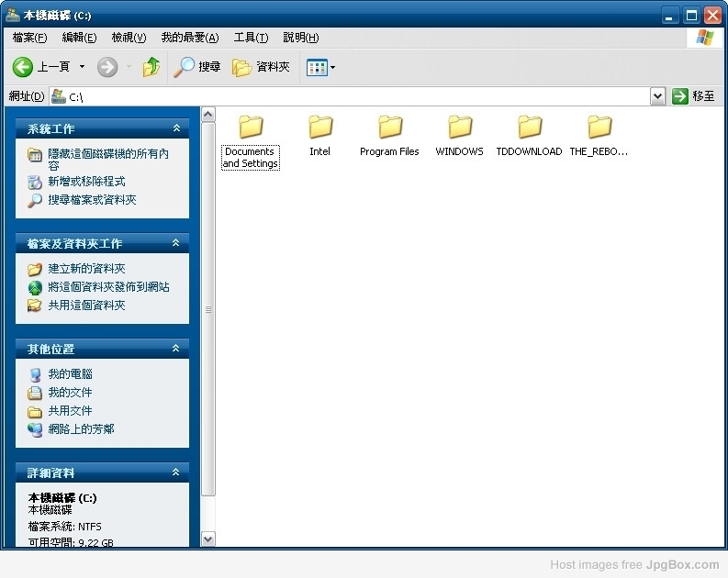
Task: Open the 工具(T) menu
Action: click(251, 38)
